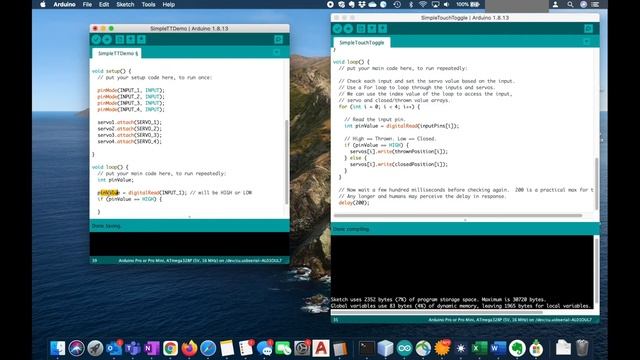Open Safari from the dock

pos(208,348)
